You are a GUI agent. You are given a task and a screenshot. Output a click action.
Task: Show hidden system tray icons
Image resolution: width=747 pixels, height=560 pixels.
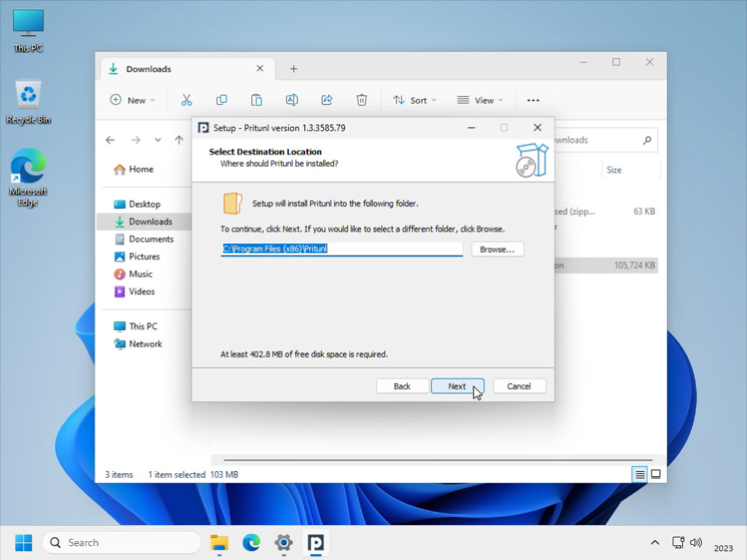655,542
